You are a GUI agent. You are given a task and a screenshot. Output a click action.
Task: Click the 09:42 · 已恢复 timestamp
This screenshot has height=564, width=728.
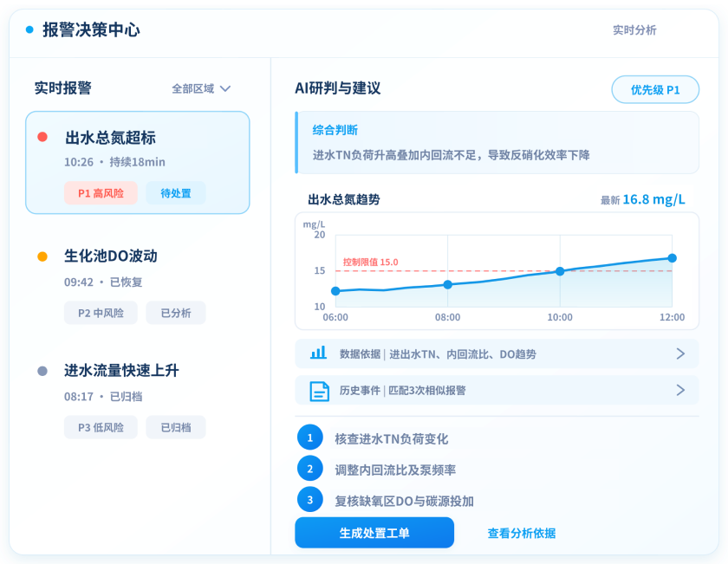click(x=103, y=282)
